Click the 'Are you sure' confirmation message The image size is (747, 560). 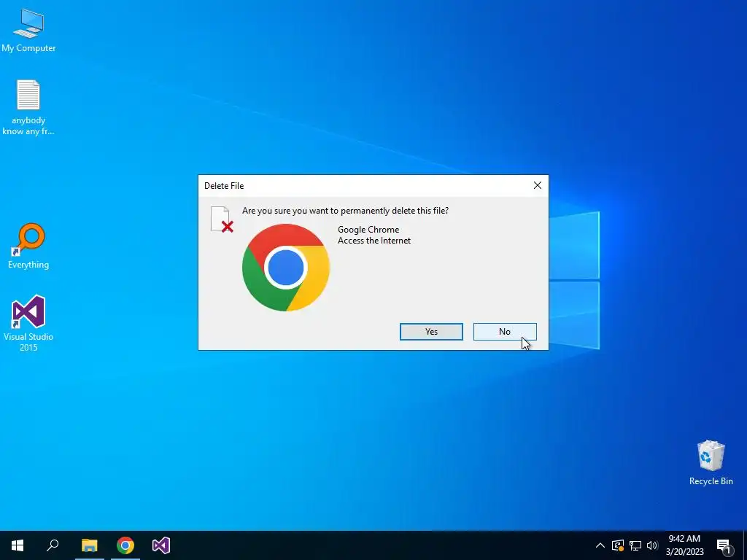coord(345,211)
